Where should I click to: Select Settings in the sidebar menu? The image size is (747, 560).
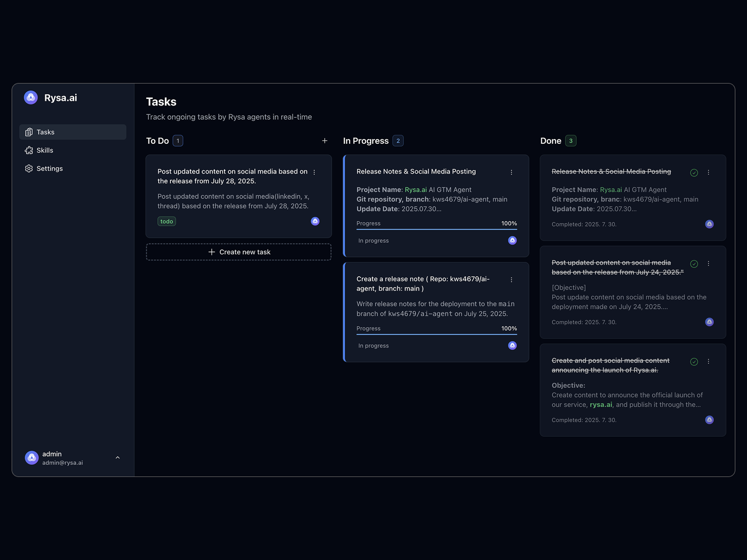click(49, 168)
